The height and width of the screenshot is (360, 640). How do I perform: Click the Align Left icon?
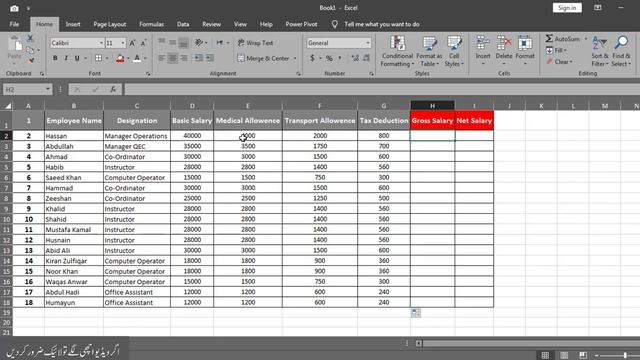tap(162, 58)
